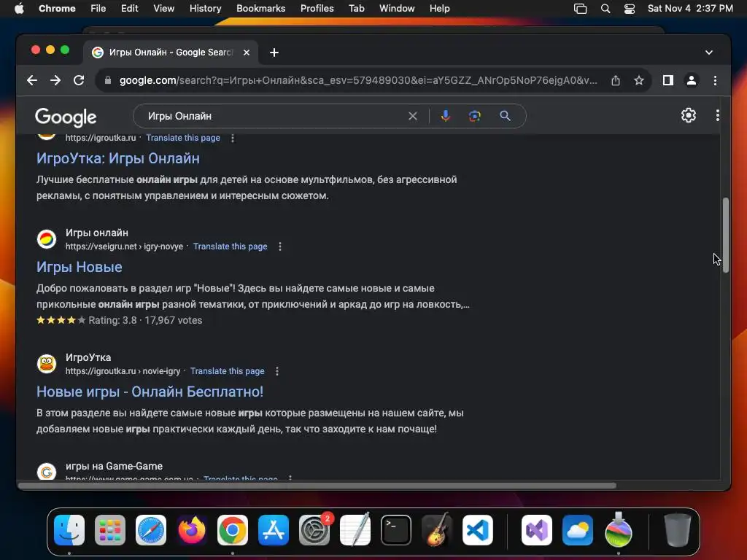The image size is (747, 560).
Task: Open Google quick settings gear
Action: coord(689,115)
